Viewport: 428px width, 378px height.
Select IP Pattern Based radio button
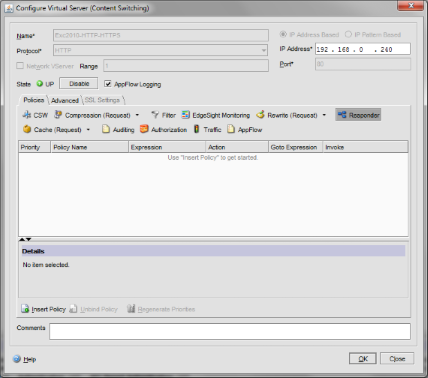348,34
